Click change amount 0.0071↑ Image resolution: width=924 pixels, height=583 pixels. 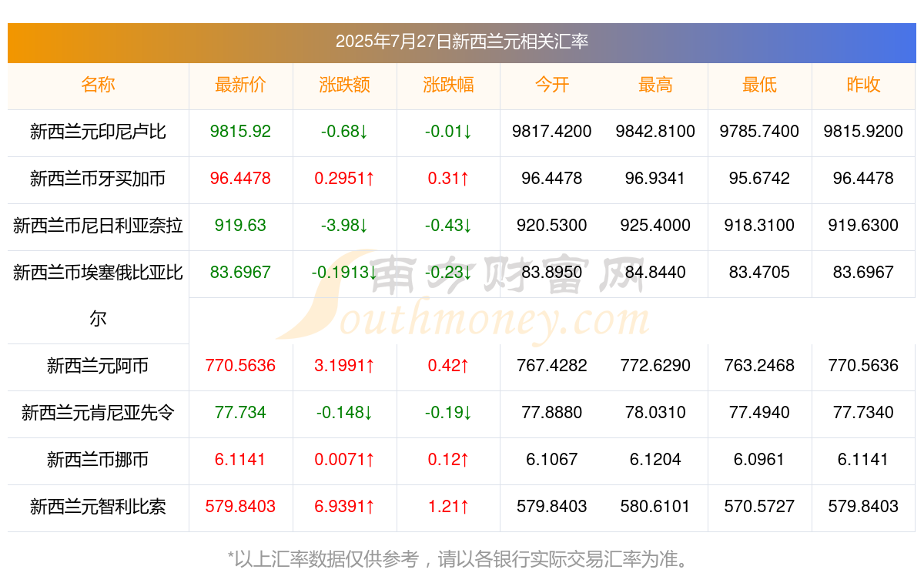coord(344,460)
